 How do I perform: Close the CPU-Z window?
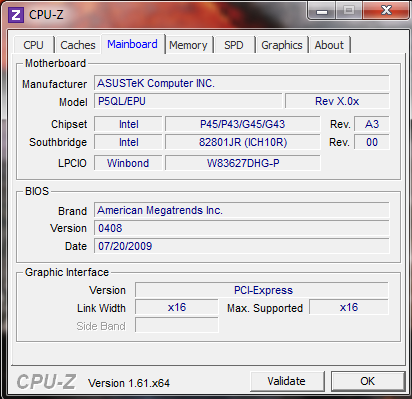coord(386,11)
